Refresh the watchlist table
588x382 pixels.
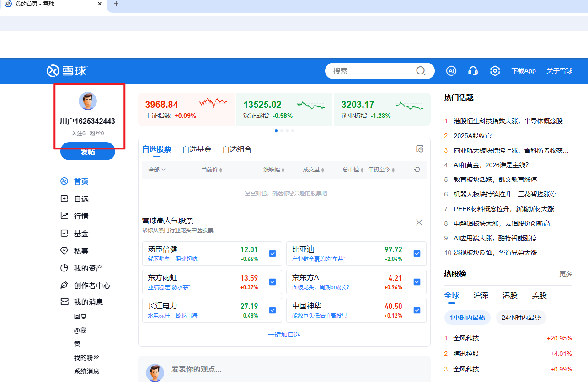click(x=417, y=170)
